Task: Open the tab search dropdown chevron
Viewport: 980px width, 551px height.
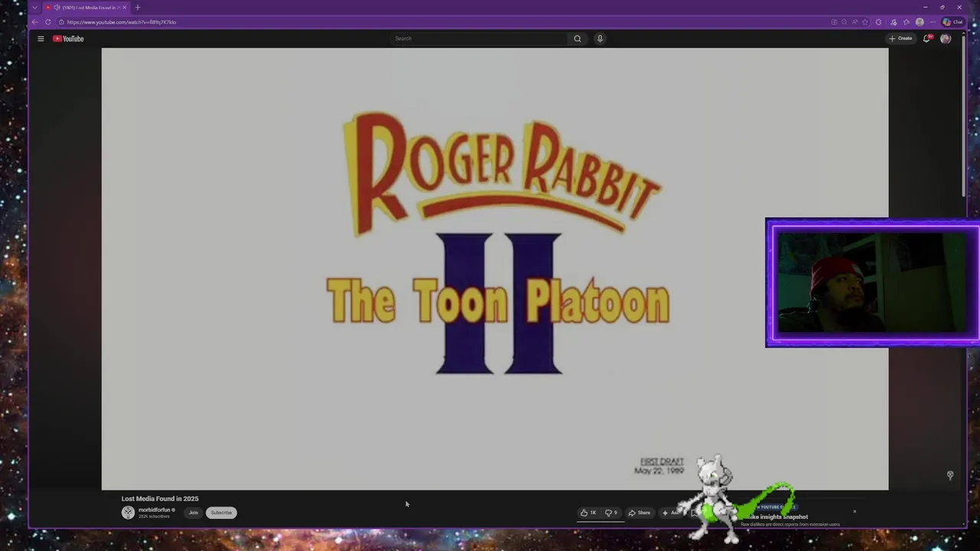Action: [34, 8]
